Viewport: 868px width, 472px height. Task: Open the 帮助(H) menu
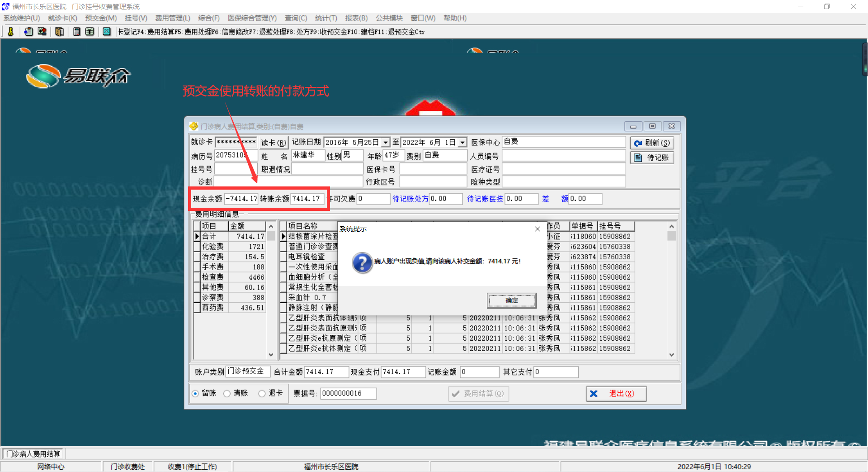[x=455, y=18]
